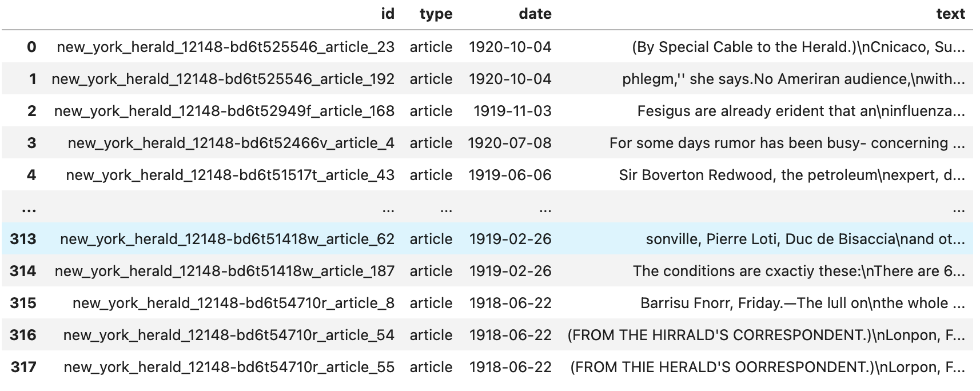Click the id column header
The height and width of the screenshot is (391, 980).
pos(388,14)
